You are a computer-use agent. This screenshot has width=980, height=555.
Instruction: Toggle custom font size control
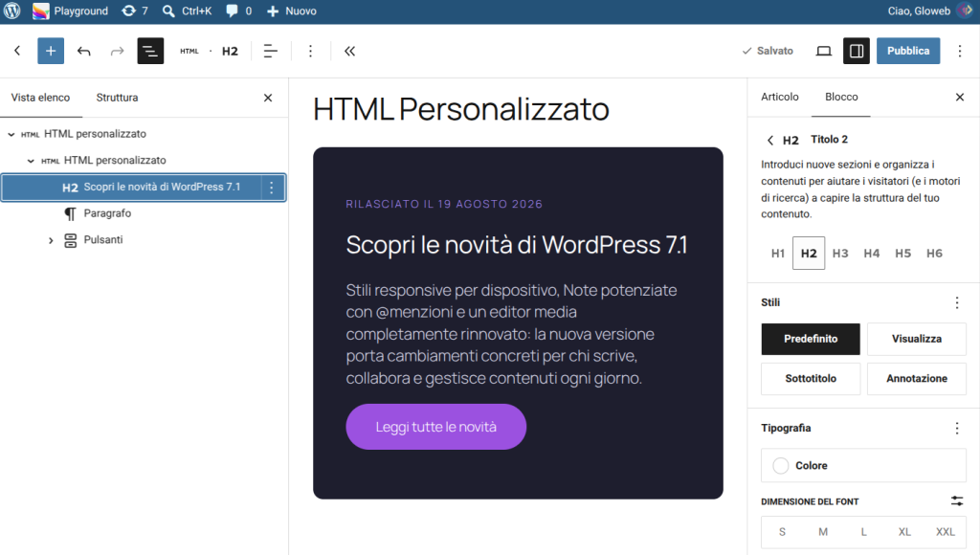tap(957, 501)
